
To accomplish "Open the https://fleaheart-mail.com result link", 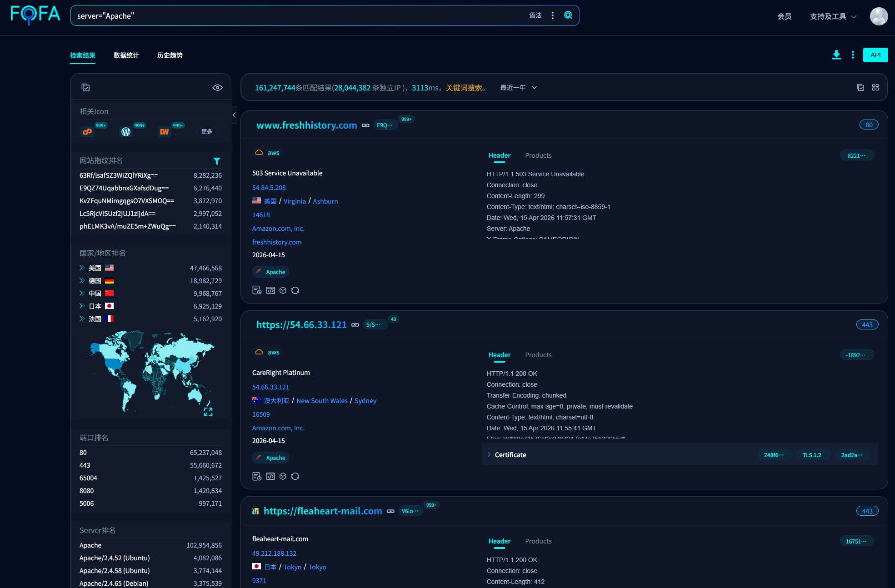I will point(323,511).
